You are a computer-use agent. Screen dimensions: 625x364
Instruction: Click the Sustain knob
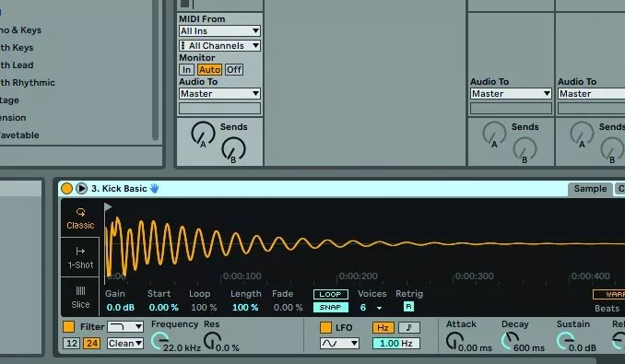coord(565,341)
